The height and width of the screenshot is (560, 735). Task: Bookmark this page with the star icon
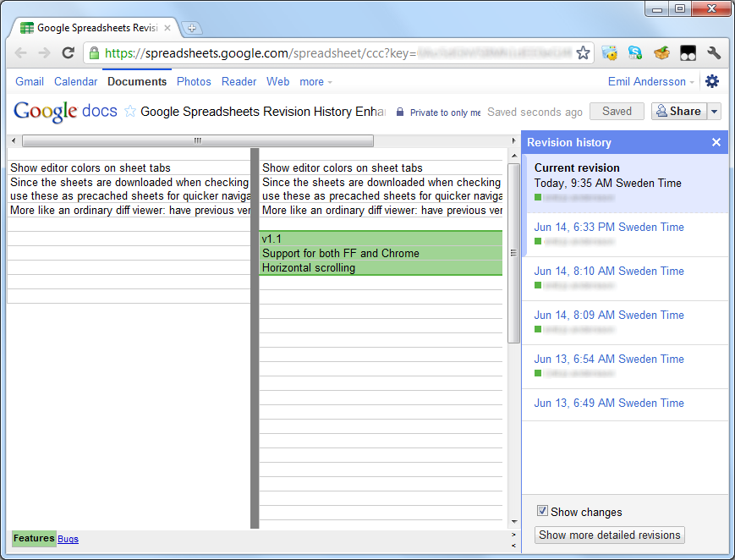click(x=583, y=53)
